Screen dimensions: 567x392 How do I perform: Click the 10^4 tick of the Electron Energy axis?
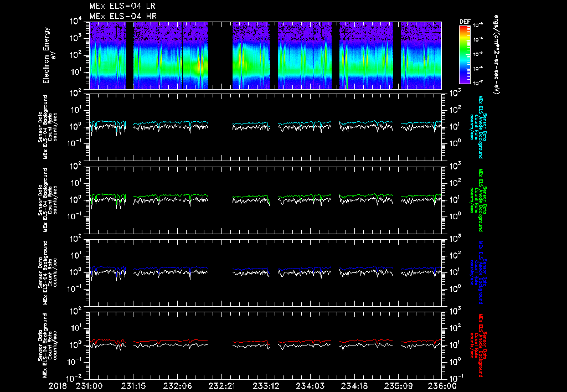tap(75, 22)
